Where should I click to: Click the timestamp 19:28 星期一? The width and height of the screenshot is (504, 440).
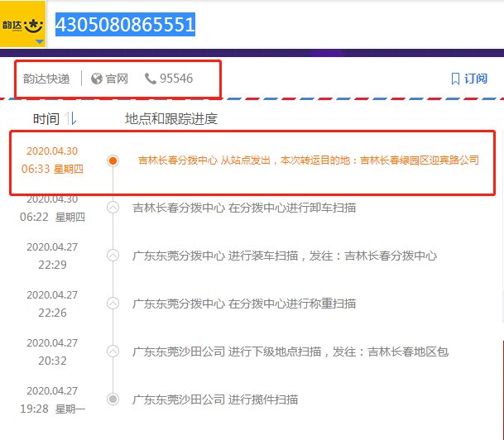click(52, 409)
